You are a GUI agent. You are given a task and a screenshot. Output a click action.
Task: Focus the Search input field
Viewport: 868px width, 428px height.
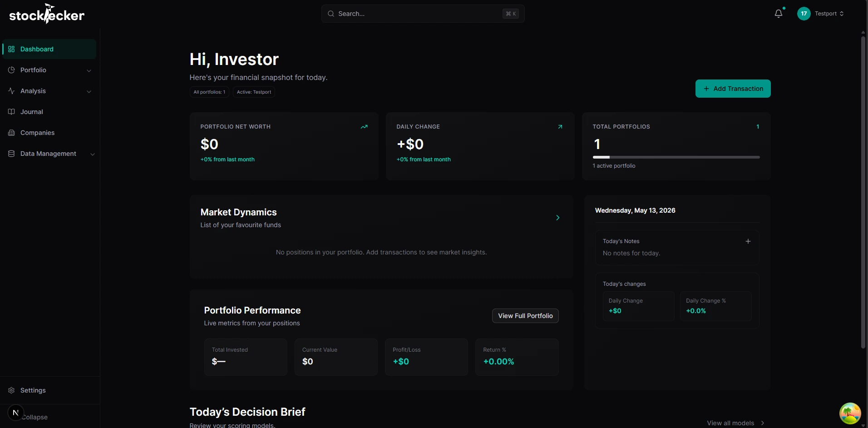(423, 14)
